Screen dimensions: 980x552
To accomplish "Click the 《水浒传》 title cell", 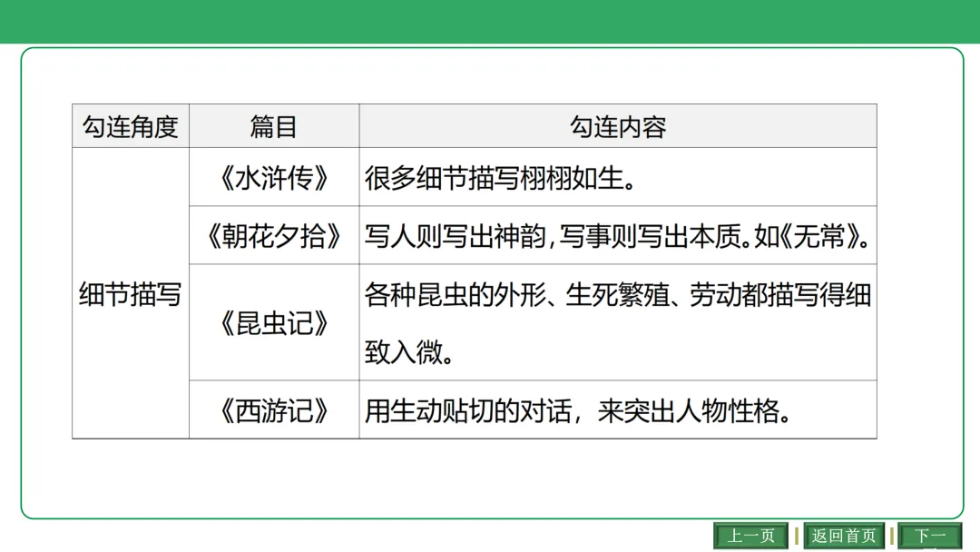I will point(274,178).
